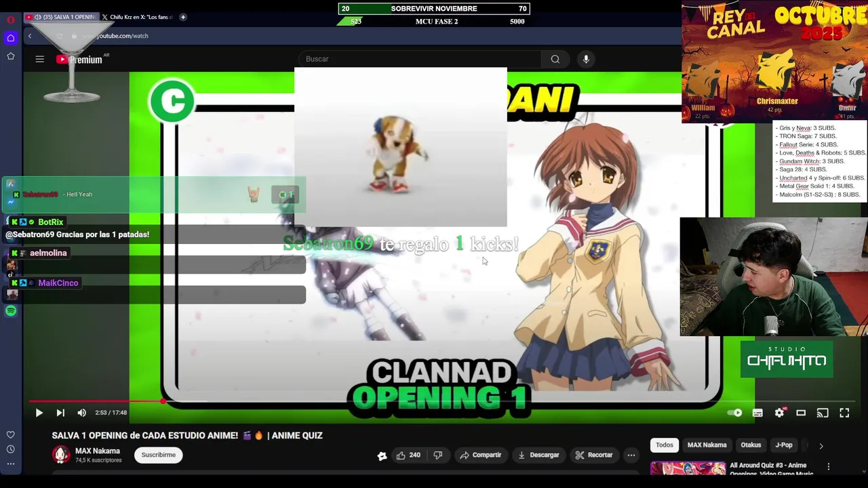The image size is (868, 488).
Task: Open Opera sidebar heart icon
Action: pyautogui.click(x=11, y=434)
